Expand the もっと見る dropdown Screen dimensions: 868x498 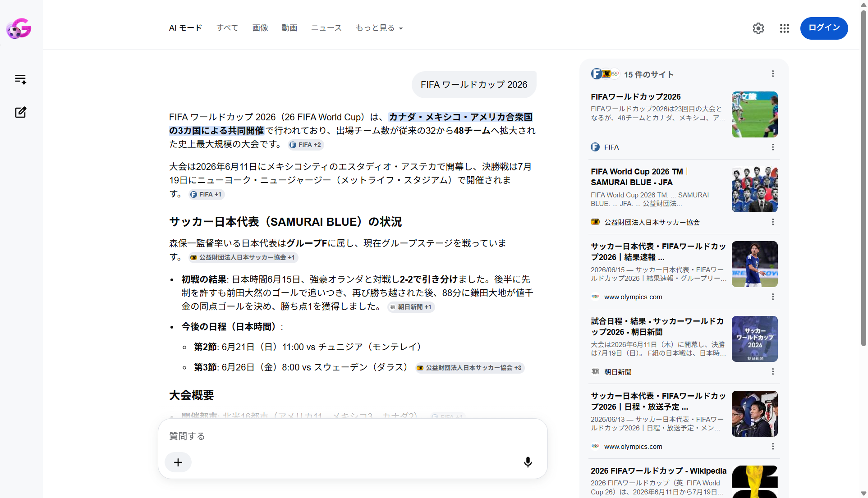[379, 28]
